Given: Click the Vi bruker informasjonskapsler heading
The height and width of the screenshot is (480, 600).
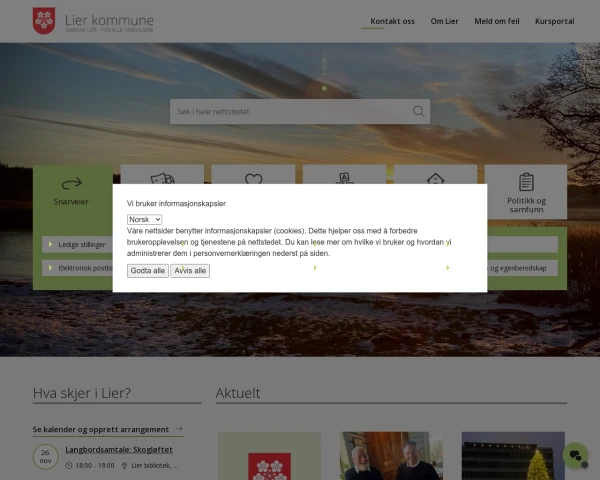Looking at the screenshot, I should click(x=176, y=204).
